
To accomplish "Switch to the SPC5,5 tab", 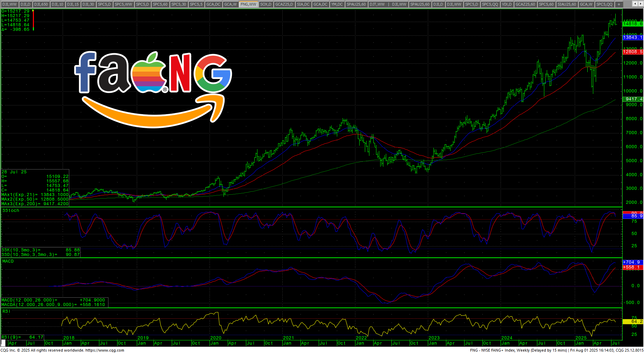I will (196, 4).
